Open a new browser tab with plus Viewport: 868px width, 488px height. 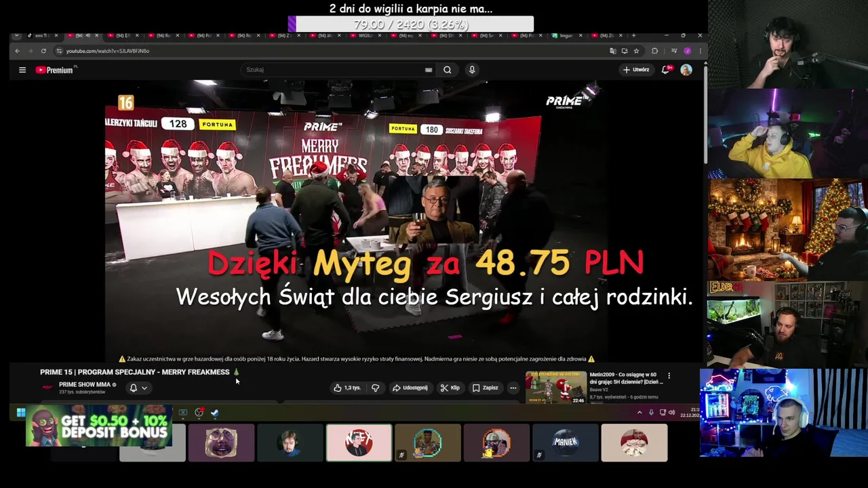pyautogui.click(x=634, y=35)
